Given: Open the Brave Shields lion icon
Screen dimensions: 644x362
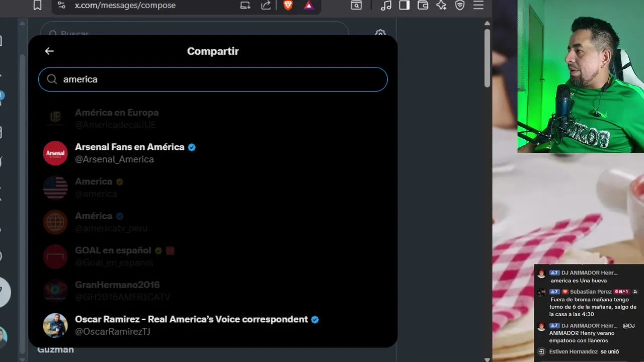Looking at the screenshot, I should click(288, 5).
